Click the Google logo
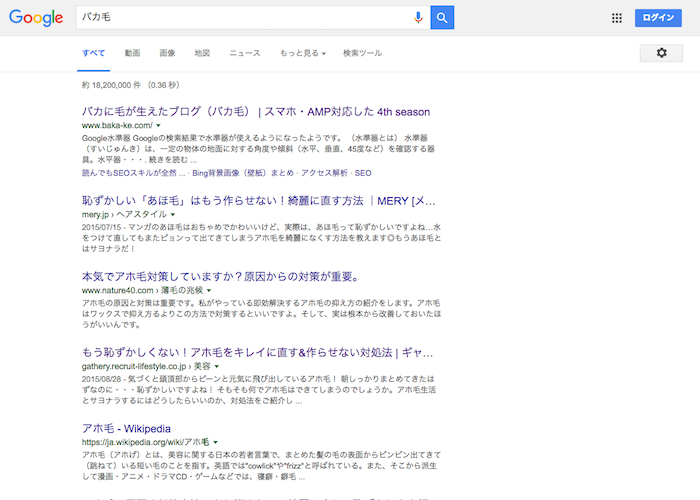 36,18
